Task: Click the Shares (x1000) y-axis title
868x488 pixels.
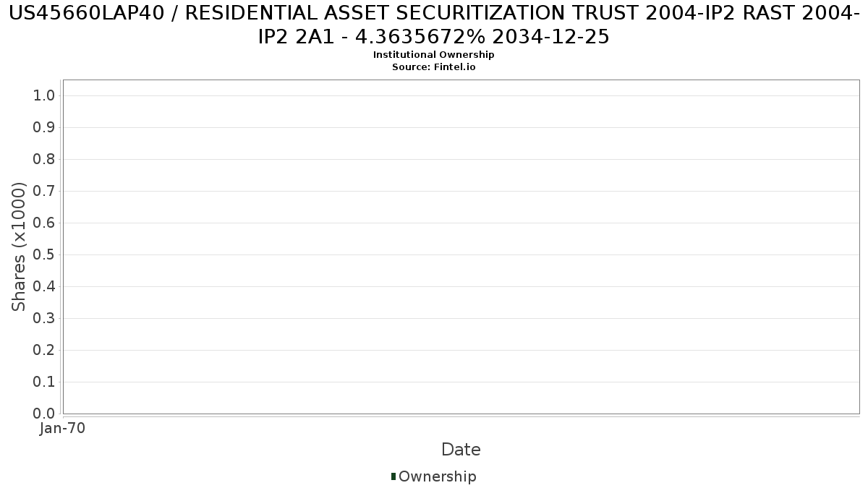Action: [19, 247]
